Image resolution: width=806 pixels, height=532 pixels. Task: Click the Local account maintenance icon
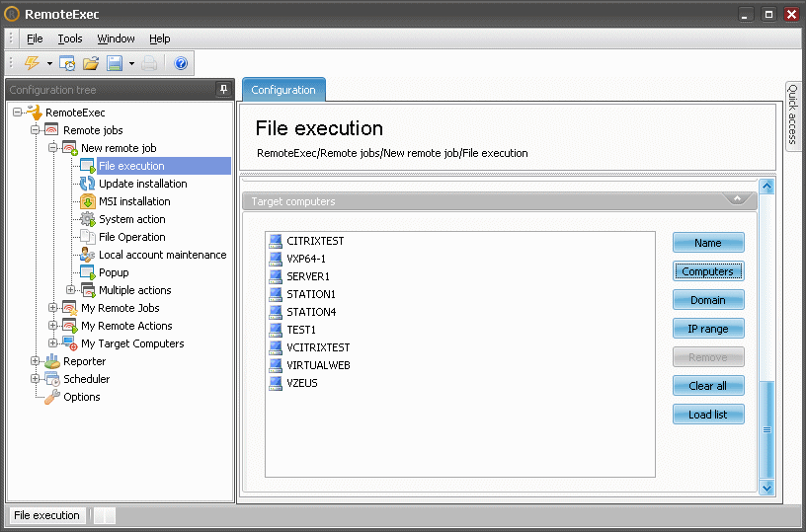(88, 255)
